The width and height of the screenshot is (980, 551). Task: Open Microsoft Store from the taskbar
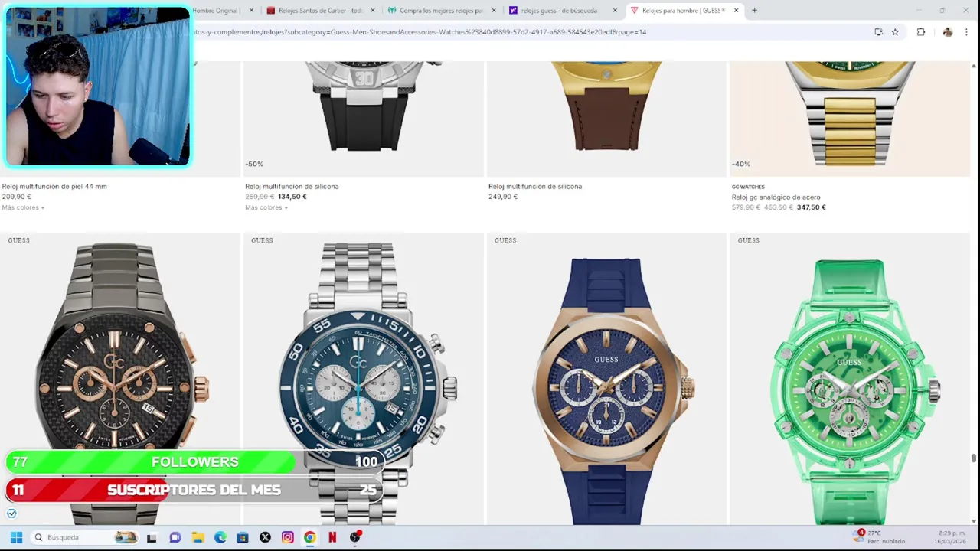coord(243,537)
